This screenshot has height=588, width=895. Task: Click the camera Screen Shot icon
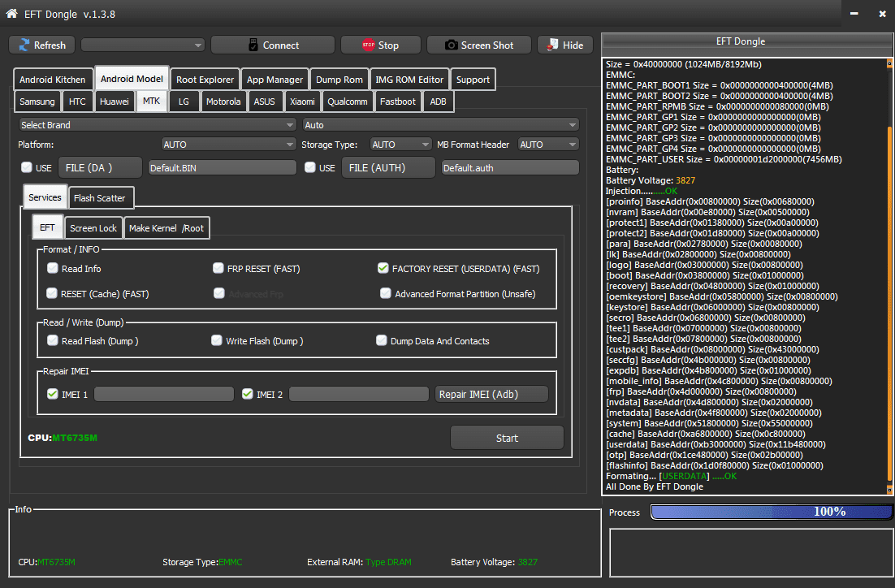tap(451, 45)
